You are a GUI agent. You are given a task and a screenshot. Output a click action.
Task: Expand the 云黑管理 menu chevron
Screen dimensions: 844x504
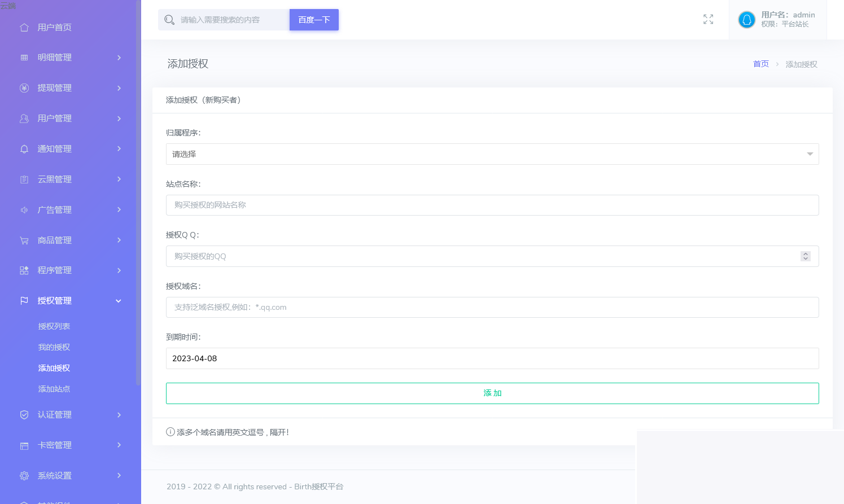[x=119, y=179]
